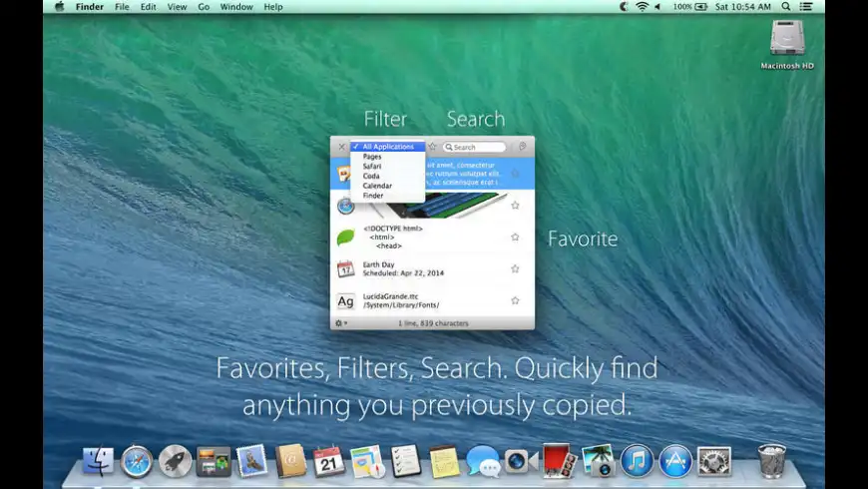This screenshot has width=868, height=489.
Task: Open Mission Control in the Dock
Action: click(x=214, y=461)
